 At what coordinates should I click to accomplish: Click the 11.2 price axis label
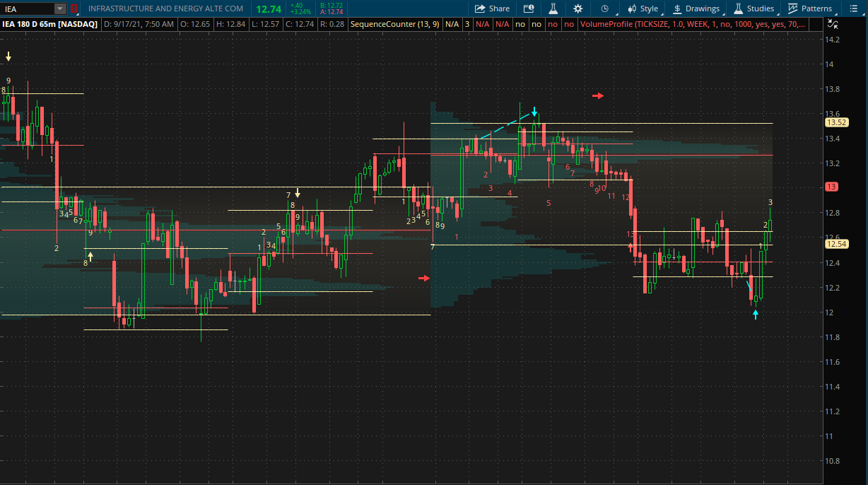click(833, 411)
